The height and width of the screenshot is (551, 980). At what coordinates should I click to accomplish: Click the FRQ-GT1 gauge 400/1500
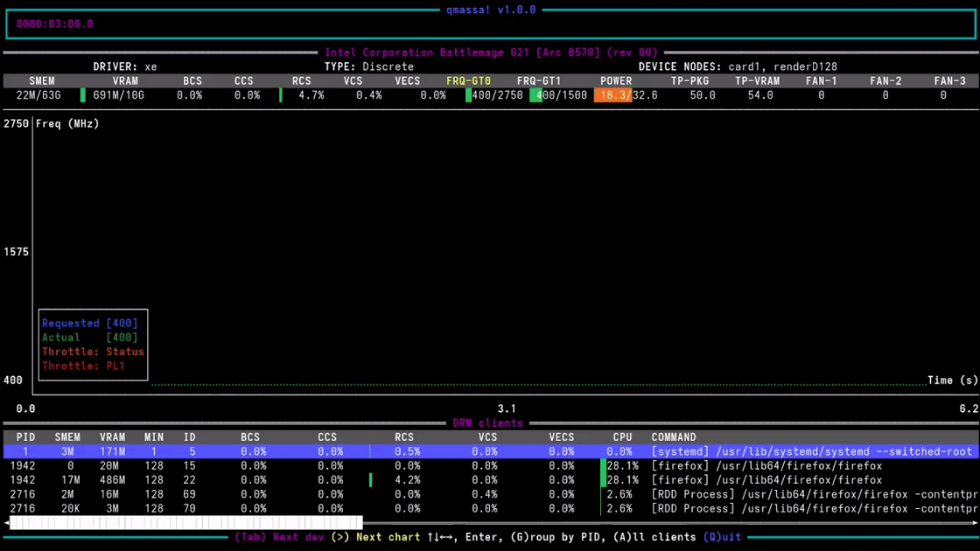pos(559,95)
